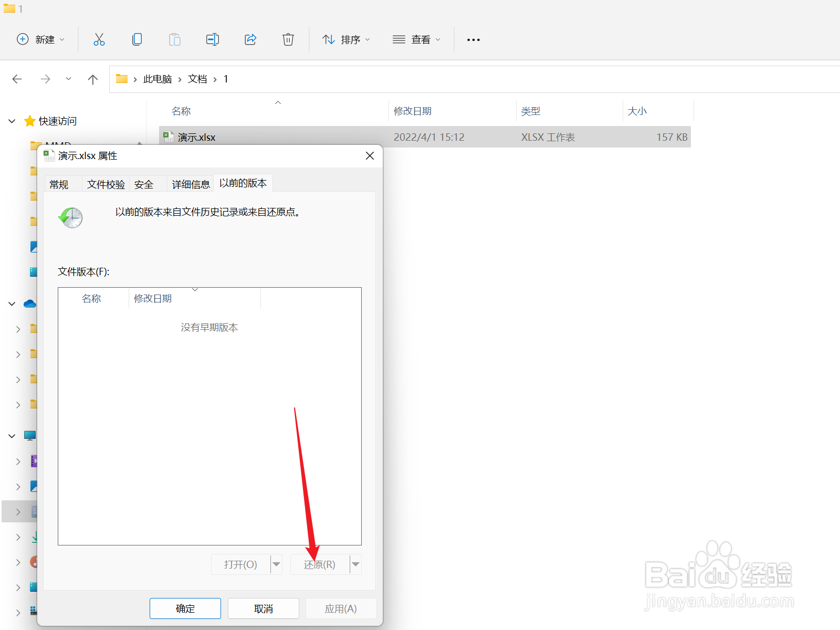Switch to the 常规 tab
The width and height of the screenshot is (840, 630).
[x=59, y=184]
